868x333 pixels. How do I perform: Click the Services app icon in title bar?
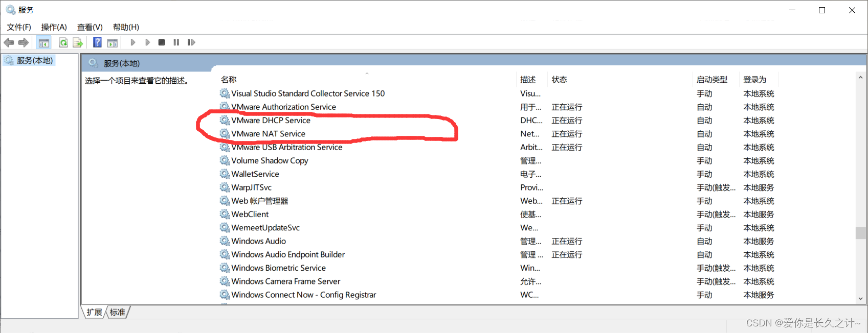click(10, 10)
